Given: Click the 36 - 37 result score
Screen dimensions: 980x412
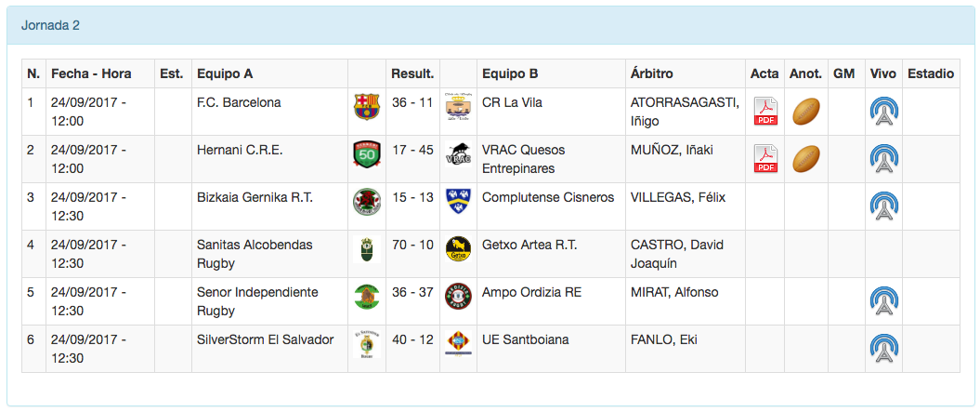Looking at the screenshot, I should pyautogui.click(x=412, y=292).
